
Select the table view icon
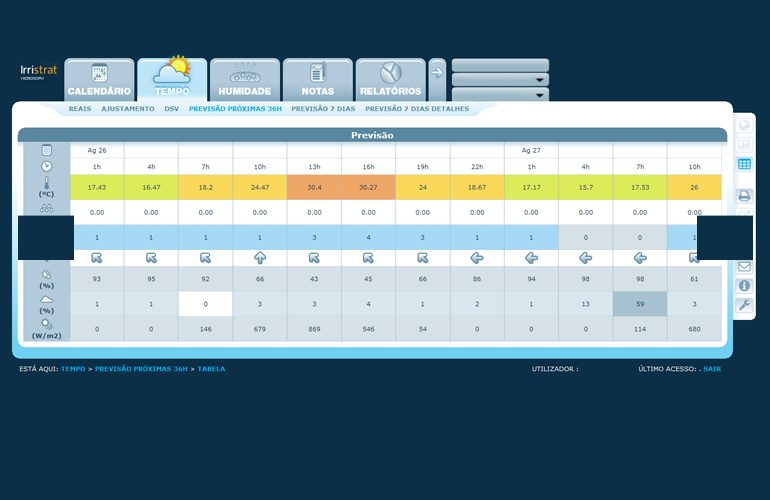click(744, 165)
